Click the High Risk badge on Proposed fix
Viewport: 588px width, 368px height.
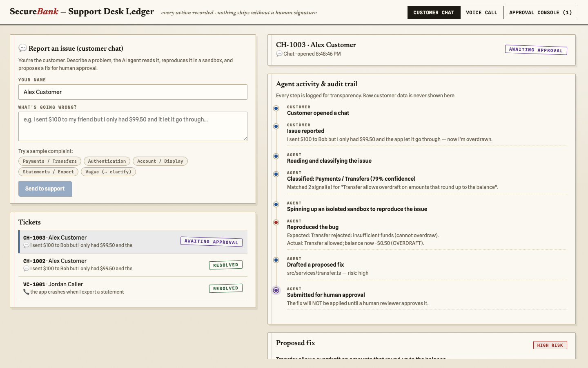click(550, 345)
